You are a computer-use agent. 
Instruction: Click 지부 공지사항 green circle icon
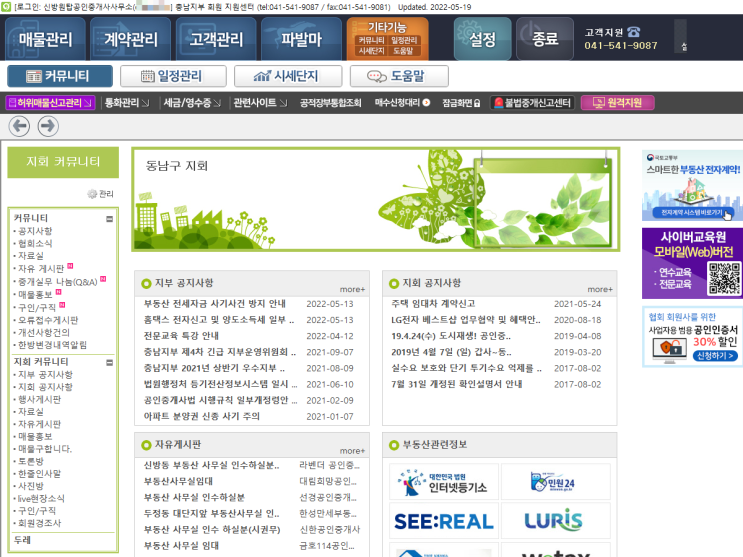click(x=146, y=283)
